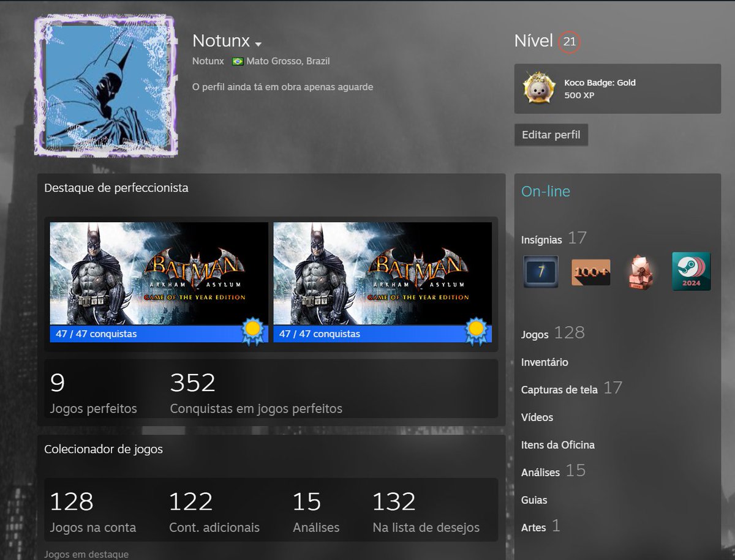Open the 122 Cont. adicionais stat

[x=214, y=512]
